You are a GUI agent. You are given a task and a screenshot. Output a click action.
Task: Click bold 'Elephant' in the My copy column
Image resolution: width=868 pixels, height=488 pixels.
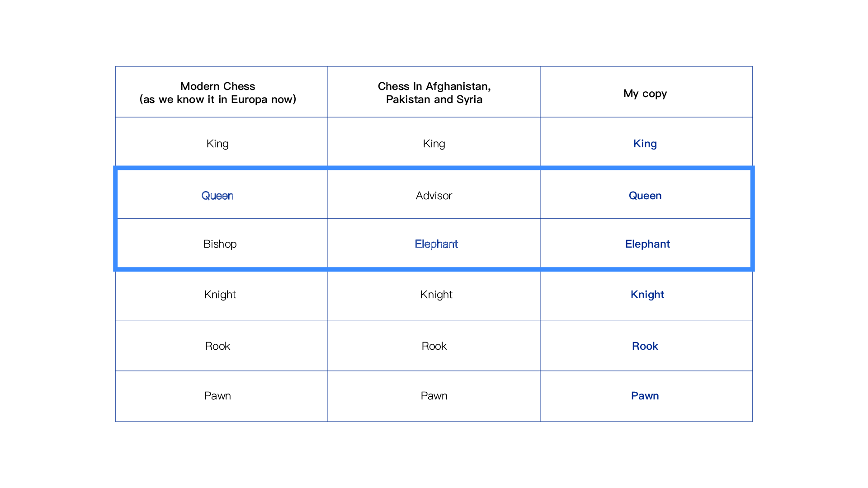647,244
